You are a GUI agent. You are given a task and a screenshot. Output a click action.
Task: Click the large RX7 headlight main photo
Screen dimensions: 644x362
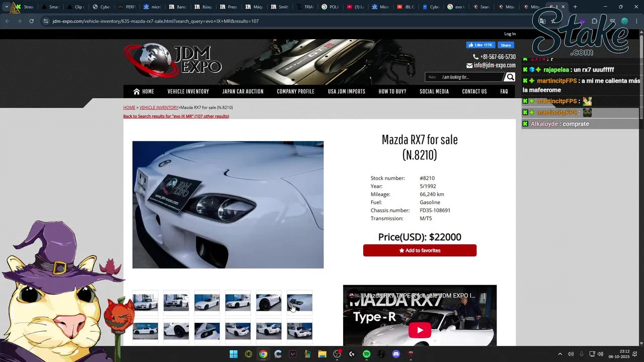pyautogui.click(x=228, y=205)
